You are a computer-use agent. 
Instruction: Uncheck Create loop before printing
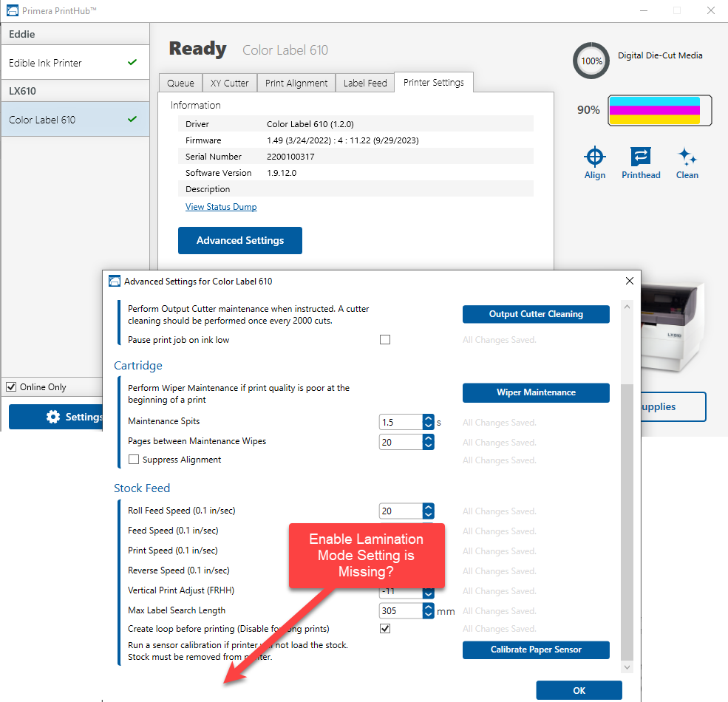(385, 629)
